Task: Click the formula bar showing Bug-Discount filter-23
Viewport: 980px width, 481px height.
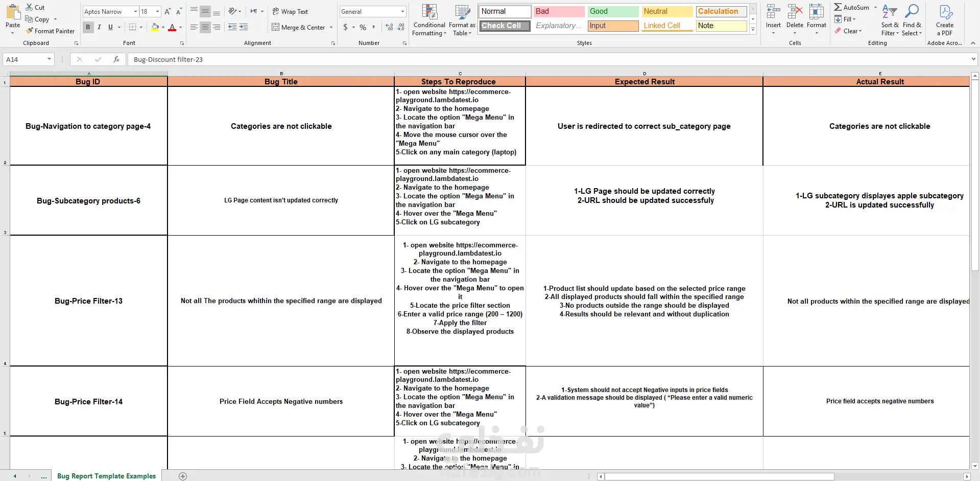Action: point(548,59)
